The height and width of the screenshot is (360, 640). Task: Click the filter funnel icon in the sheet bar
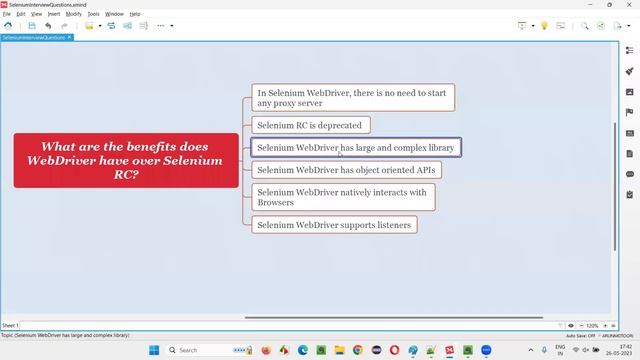click(560, 326)
